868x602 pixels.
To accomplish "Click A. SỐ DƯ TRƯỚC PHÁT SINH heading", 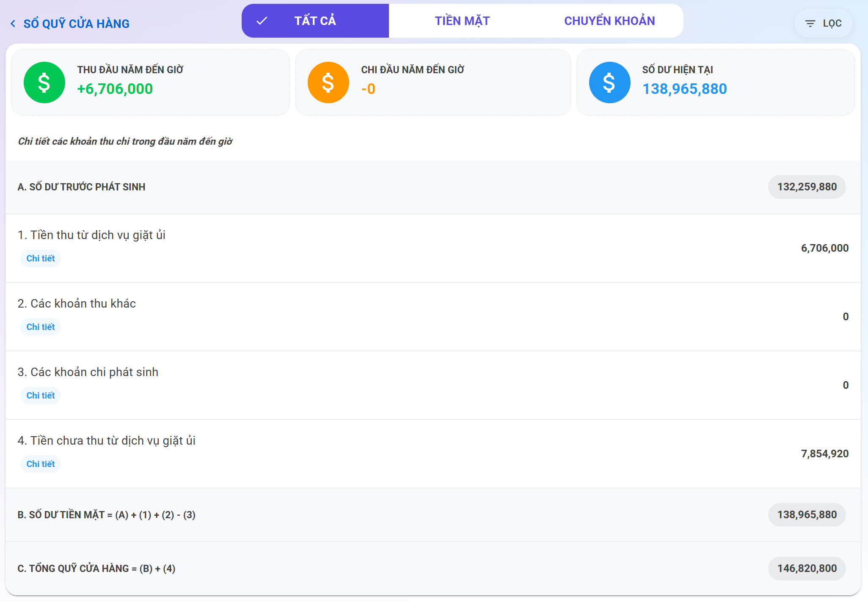I will [x=82, y=187].
